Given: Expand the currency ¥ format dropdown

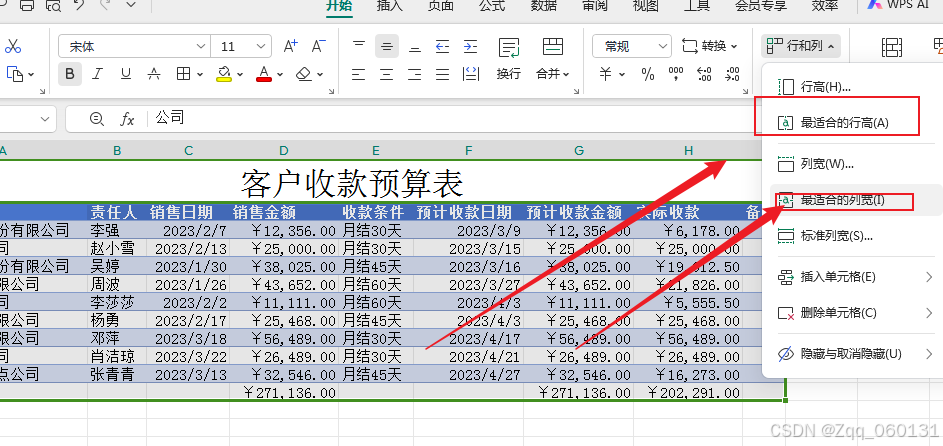Looking at the screenshot, I should (622, 75).
